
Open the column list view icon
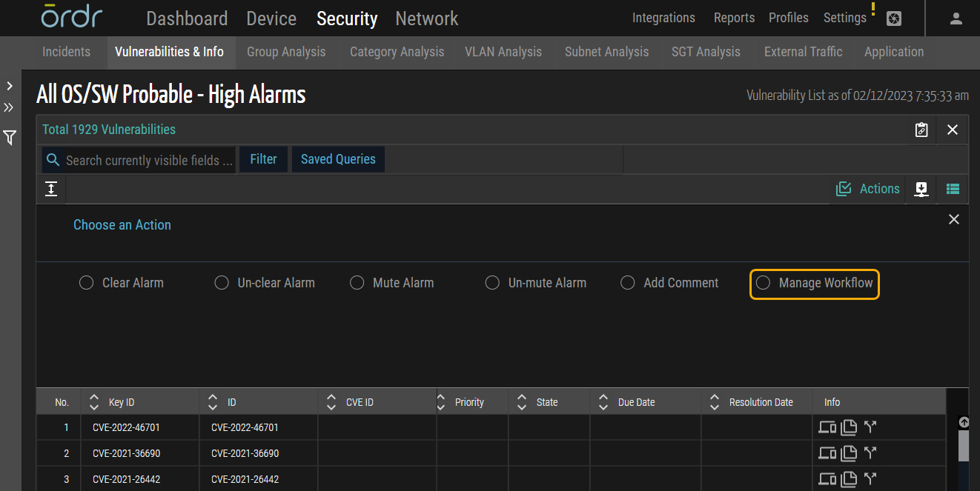click(953, 189)
